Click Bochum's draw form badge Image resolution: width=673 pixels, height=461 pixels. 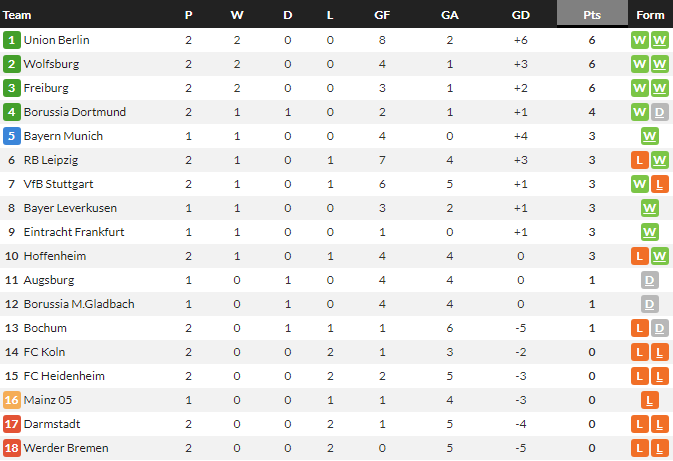[660, 328]
